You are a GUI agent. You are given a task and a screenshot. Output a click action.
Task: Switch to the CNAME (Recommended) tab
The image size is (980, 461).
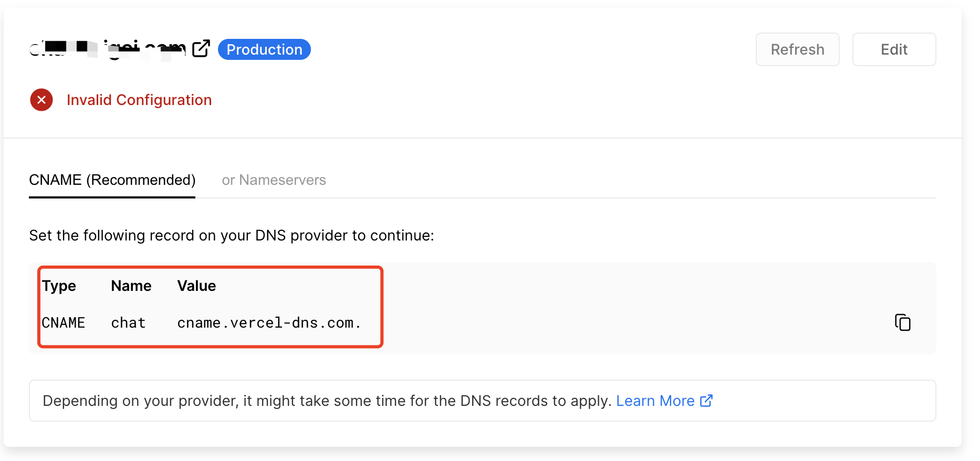tap(112, 180)
